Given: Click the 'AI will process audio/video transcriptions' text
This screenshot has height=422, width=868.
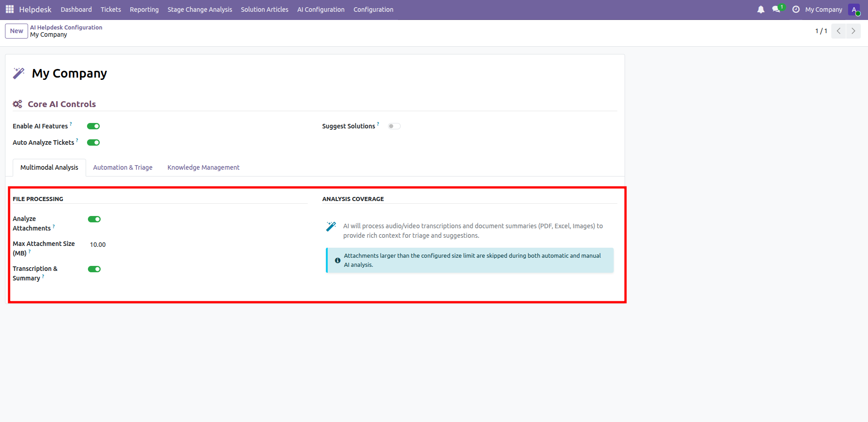Looking at the screenshot, I should (473, 231).
